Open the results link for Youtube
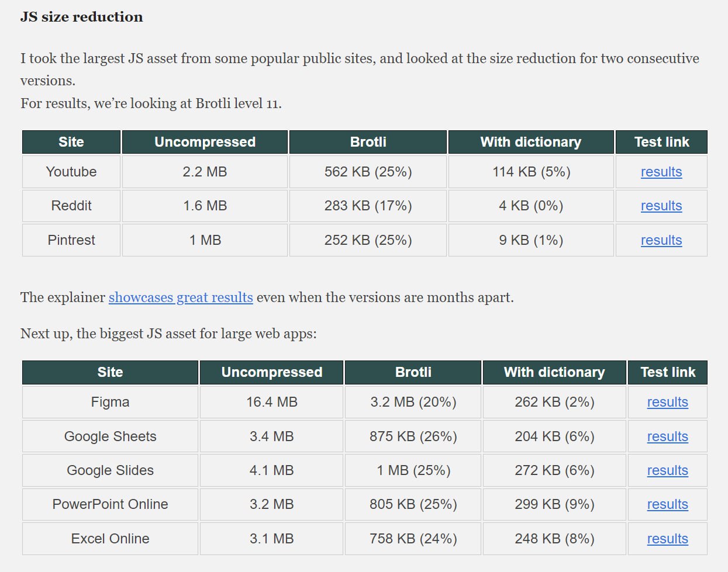This screenshot has height=572, width=728. point(661,172)
